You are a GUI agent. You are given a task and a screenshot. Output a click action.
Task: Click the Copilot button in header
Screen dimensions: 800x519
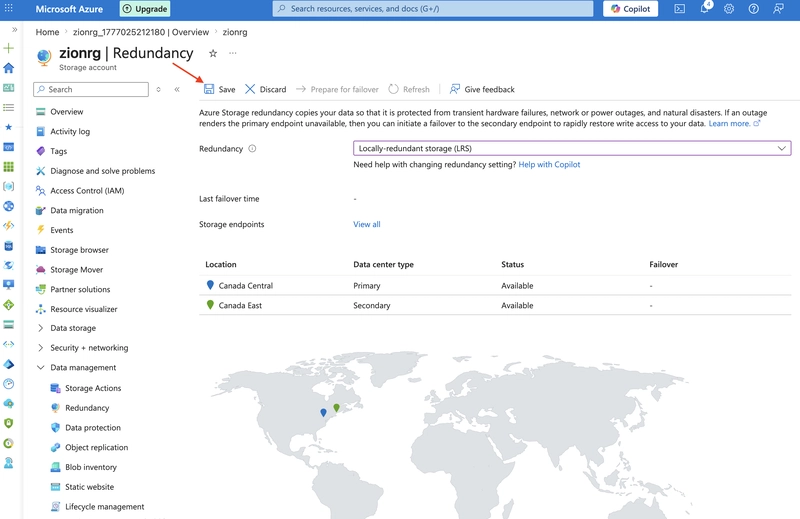[x=631, y=9]
